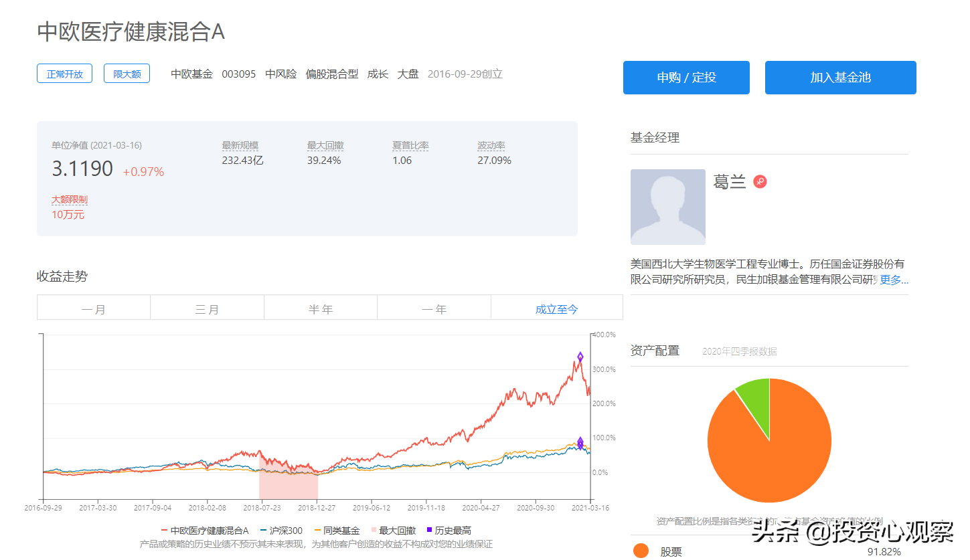Select the 一年 return tab
Image resolution: width=970 pixels, height=560 pixels.
[x=434, y=307]
